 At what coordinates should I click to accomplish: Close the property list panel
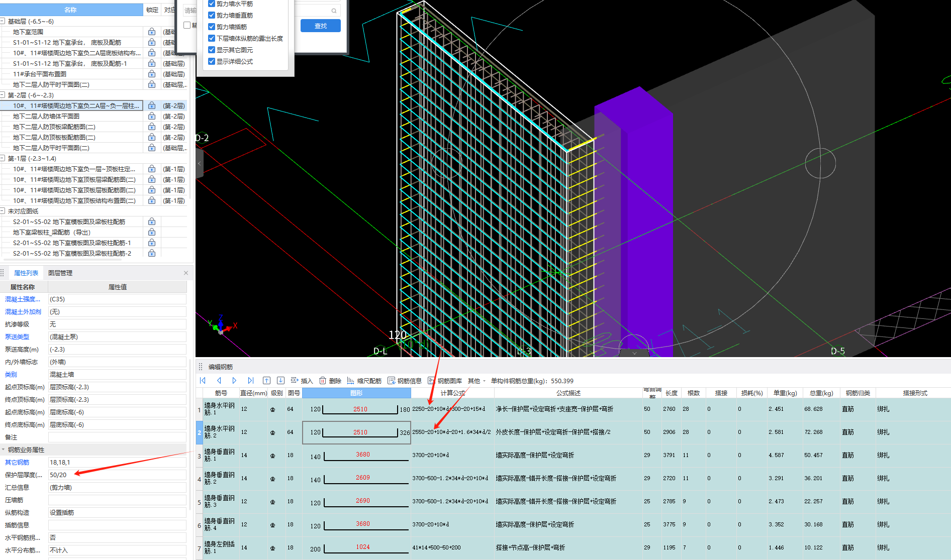186,273
